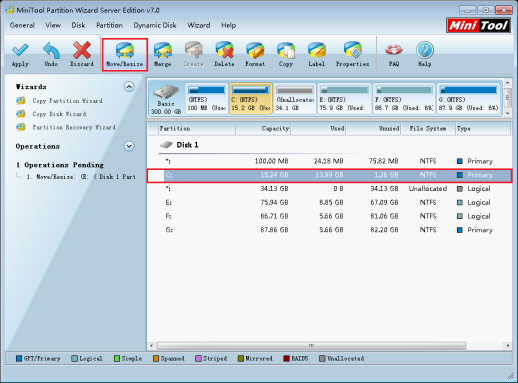This screenshot has height=383, width=518.
Task: Sort by the Capacity column header
Action: pyautogui.click(x=263, y=129)
